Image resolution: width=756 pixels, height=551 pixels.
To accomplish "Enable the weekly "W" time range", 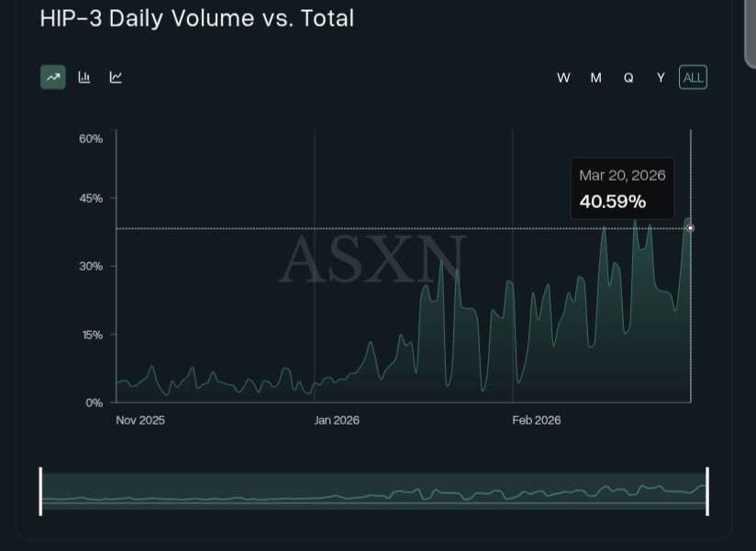I will pyautogui.click(x=563, y=78).
